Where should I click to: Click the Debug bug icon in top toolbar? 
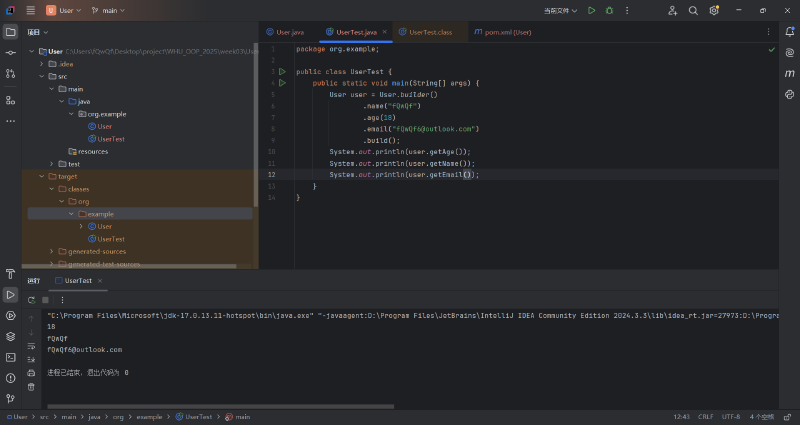coord(609,10)
